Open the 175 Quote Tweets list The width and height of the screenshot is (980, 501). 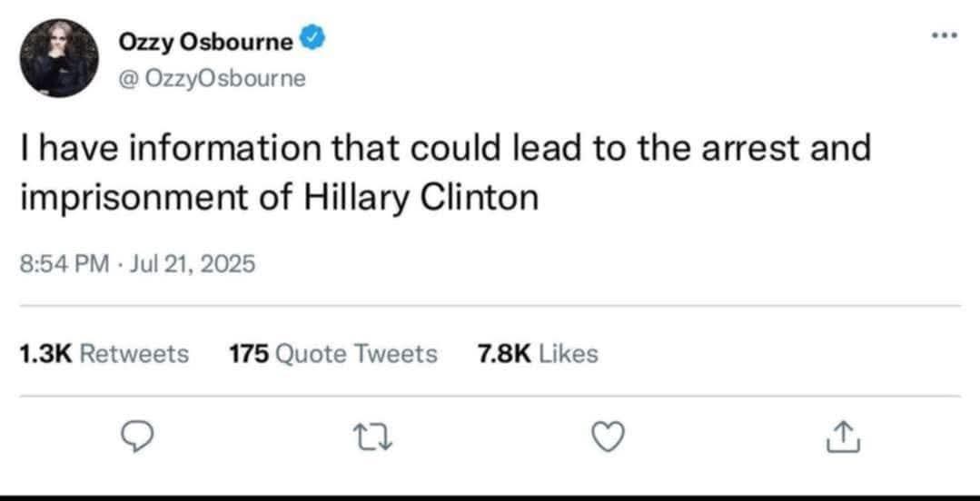pos(333,353)
